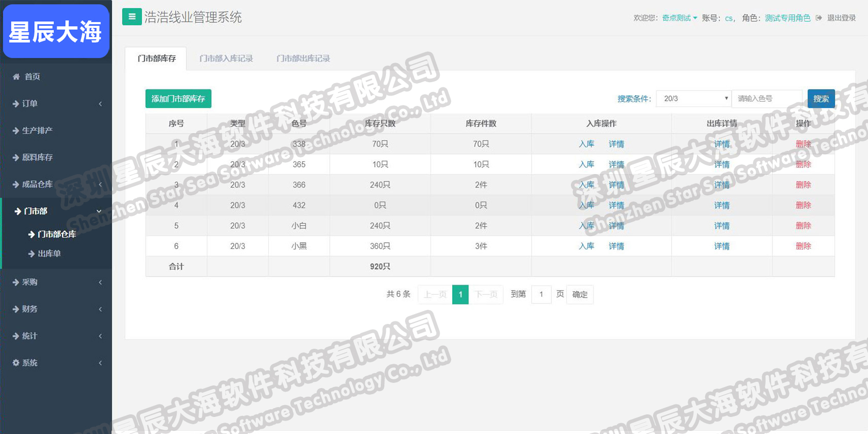Open the 奇点测试 user dropdown
This screenshot has height=434, width=868.
pos(679,18)
